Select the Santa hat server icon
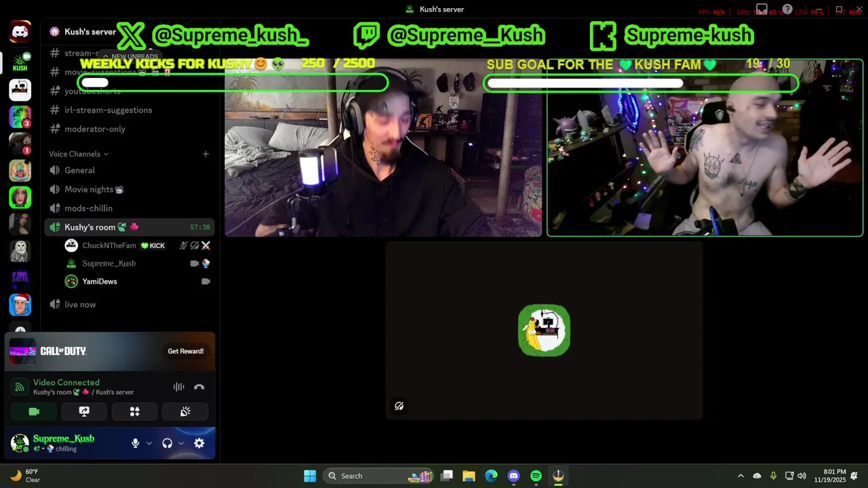 20,305
